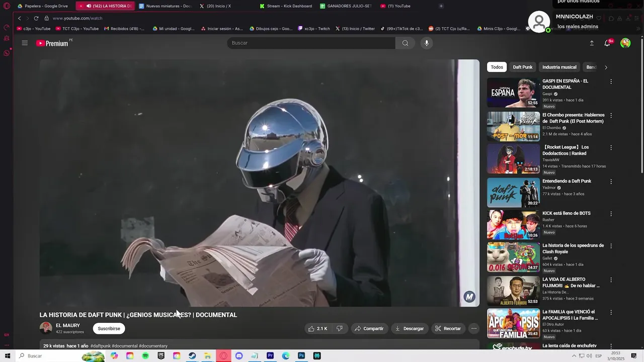
Task: Click the Daft Punk video player
Action: (260, 183)
